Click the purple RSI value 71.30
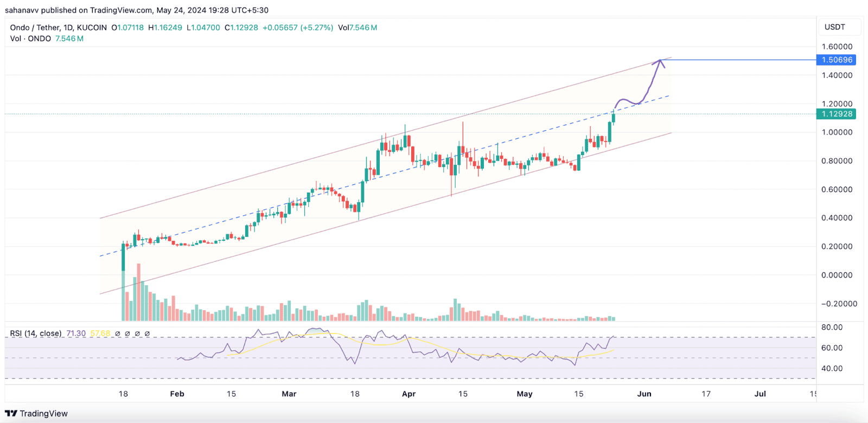This screenshot has height=423, width=868. tap(76, 334)
